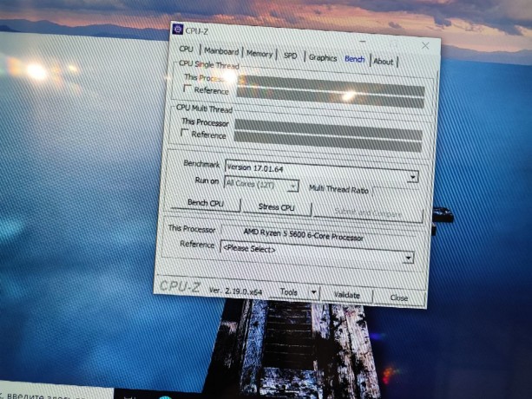Select the SPD tab
The height and width of the screenshot is (399, 532).
pos(290,56)
